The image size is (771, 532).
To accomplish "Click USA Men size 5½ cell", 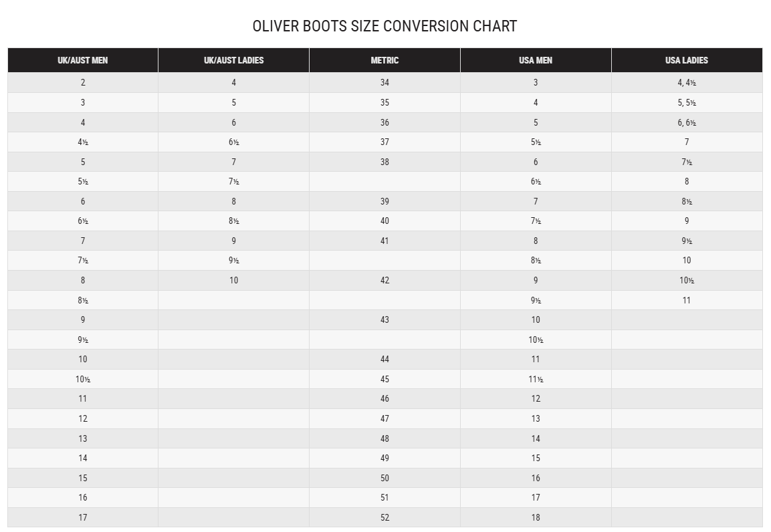I will tap(536, 142).
